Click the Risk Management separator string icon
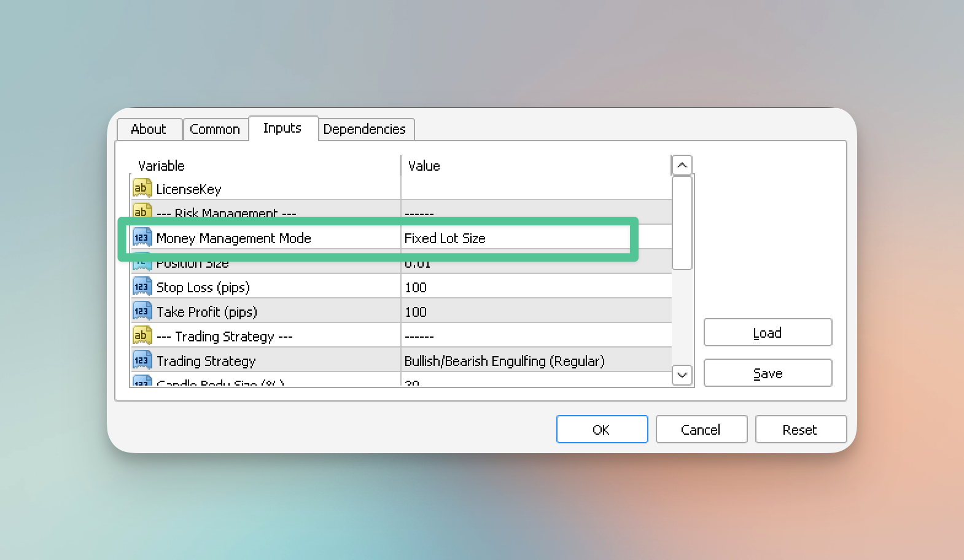 tap(142, 211)
